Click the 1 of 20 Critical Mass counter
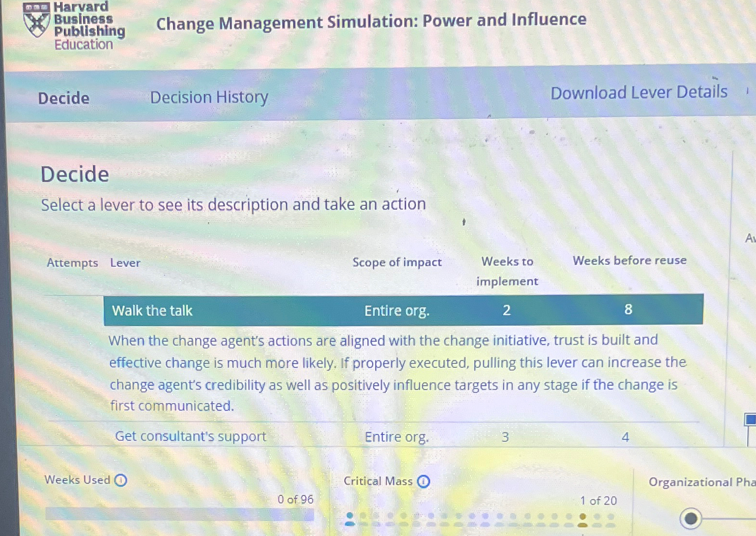Viewport: 756px width, 536px height. click(x=598, y=501)
